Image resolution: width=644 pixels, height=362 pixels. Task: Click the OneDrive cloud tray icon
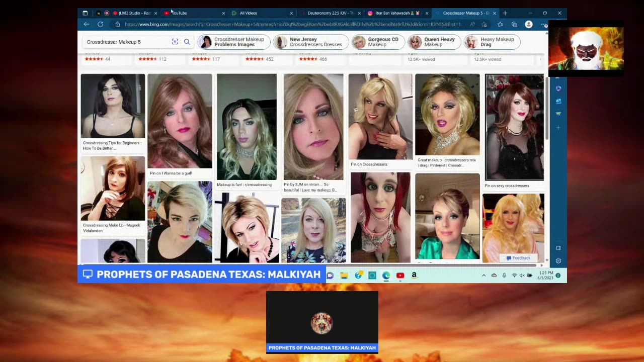(x=494, y=276)
